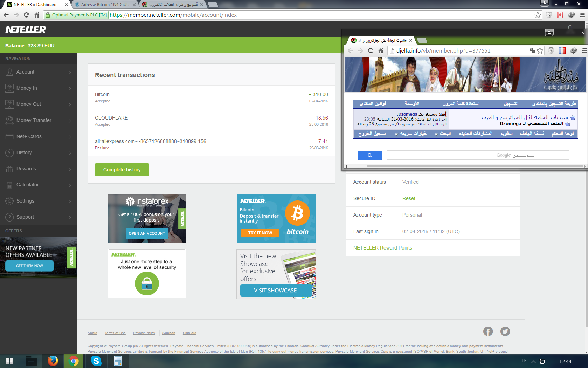Image resolution: width=588 pixels, height=368 pixels.
Task: Open File Explorer from the taskbar
Action: coord(31,361)
